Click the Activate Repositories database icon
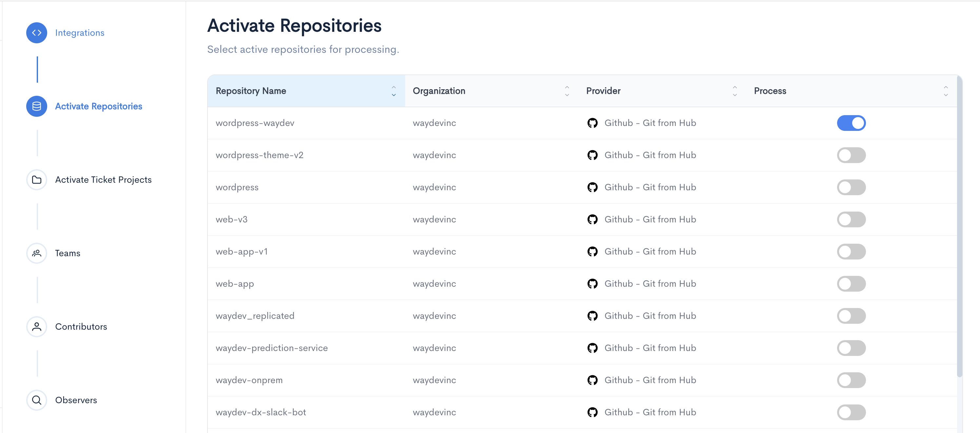This screenshot has width=980, height=433. click(36, 106)
